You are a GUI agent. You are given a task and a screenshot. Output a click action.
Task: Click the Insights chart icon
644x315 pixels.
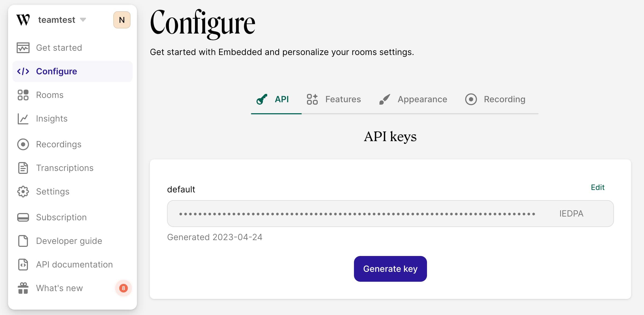coord(23,119)
